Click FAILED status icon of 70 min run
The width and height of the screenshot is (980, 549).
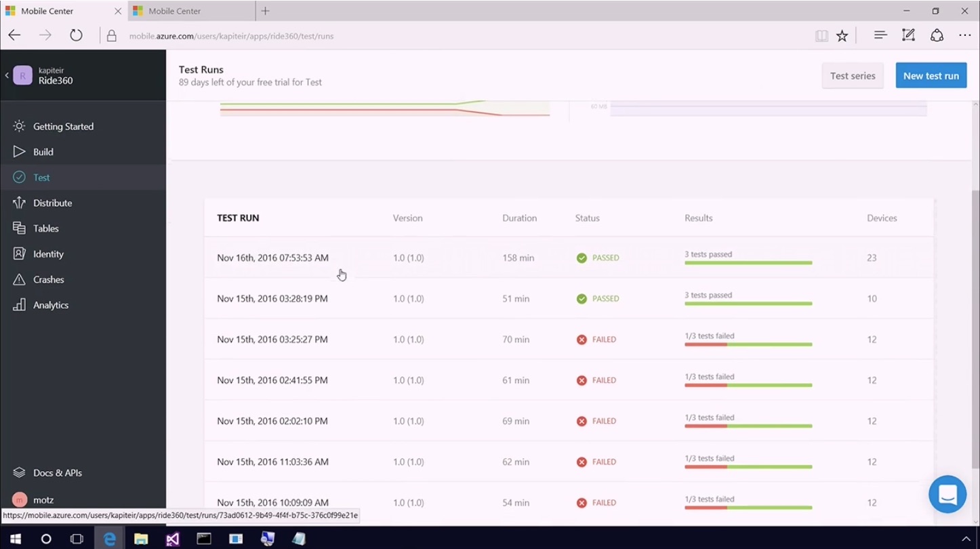tap(581, 340)
